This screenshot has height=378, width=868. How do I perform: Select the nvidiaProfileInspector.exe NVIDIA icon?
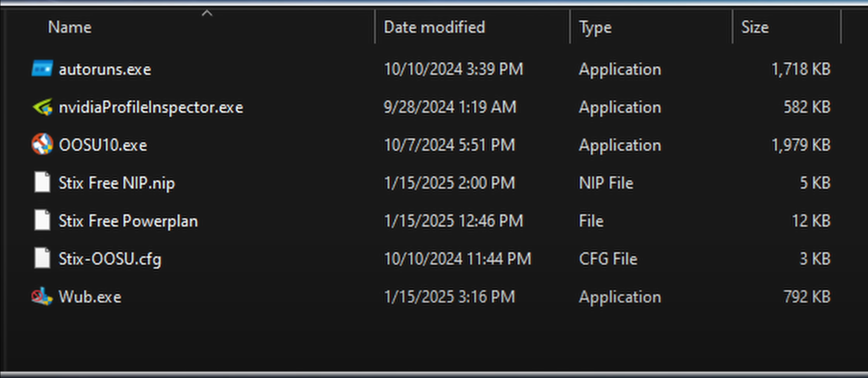(x=42, y=107)
